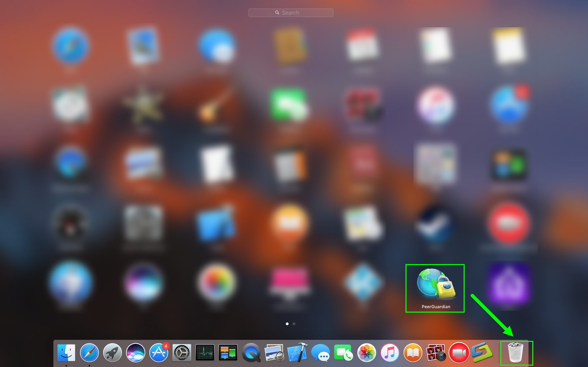Viewport: 588px width, 367px height.
Task: Launch Photo Booth from the Dock
Action: click(435, 353)
